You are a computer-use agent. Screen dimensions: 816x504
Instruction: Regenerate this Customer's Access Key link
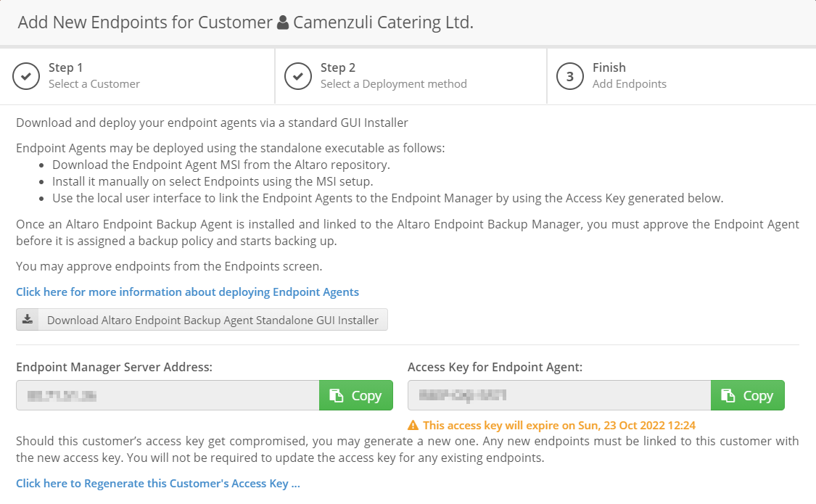[x=157, y=483]
